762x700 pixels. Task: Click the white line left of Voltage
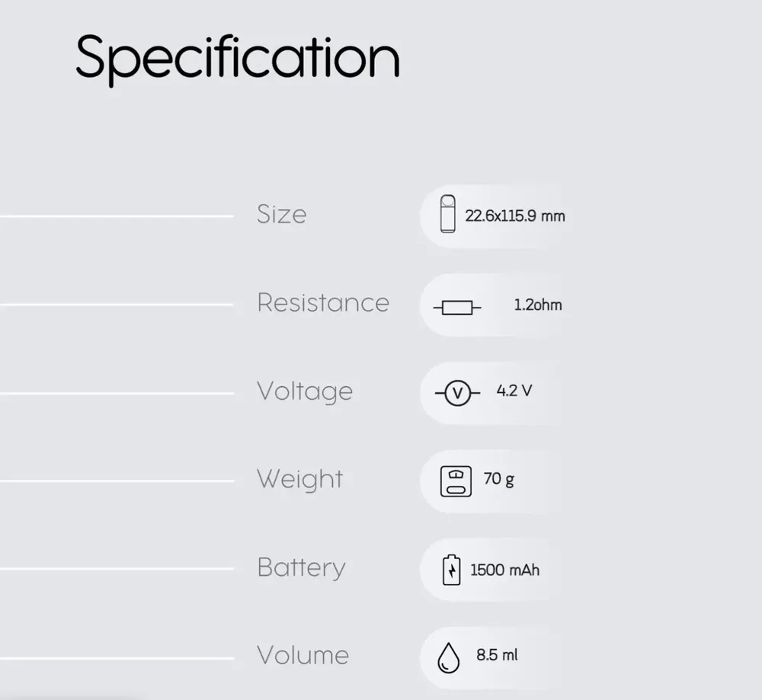[117, 394]
